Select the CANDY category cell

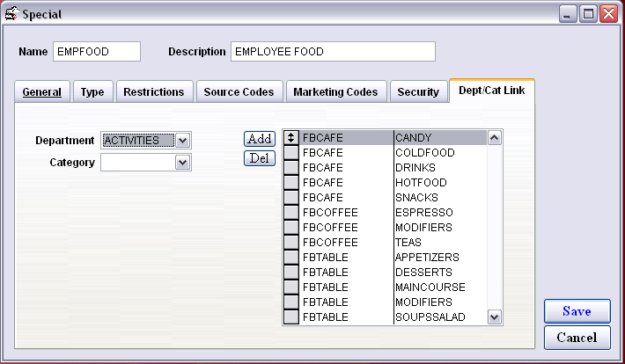440,138
